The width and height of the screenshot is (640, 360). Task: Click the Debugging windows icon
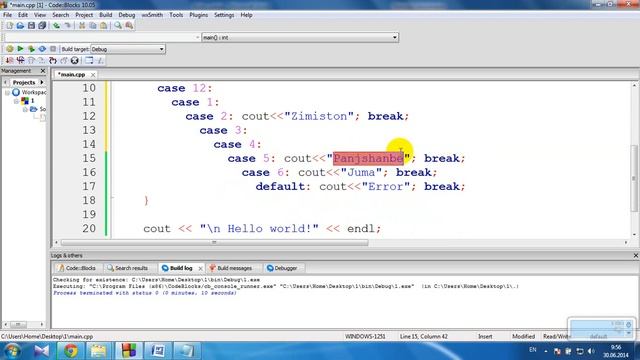pyautogui.click(x=89, y=60)
